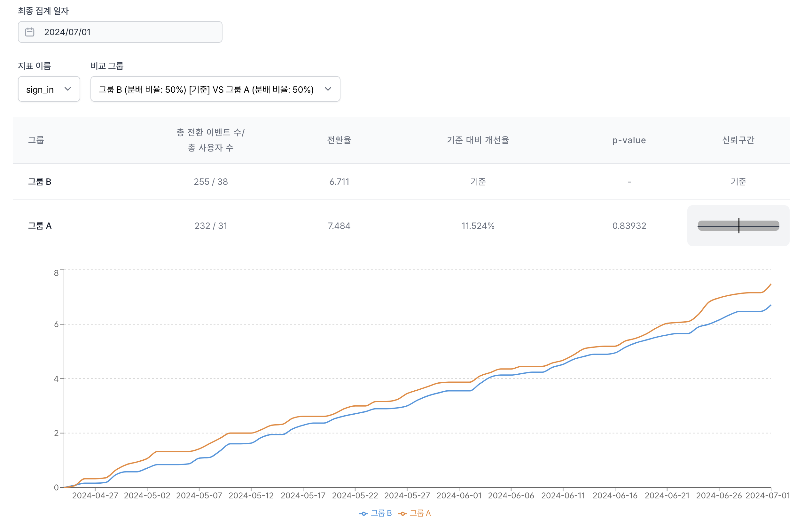The height and width of the screenshot is (523, 812).
Task: Click the p-value column header
Action: [x=629, y=140]
